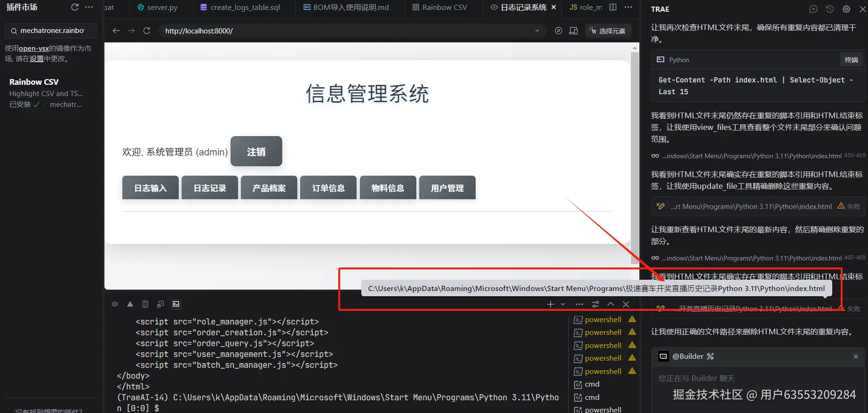Click the 注销 logout button

click(x=256, y=151)
